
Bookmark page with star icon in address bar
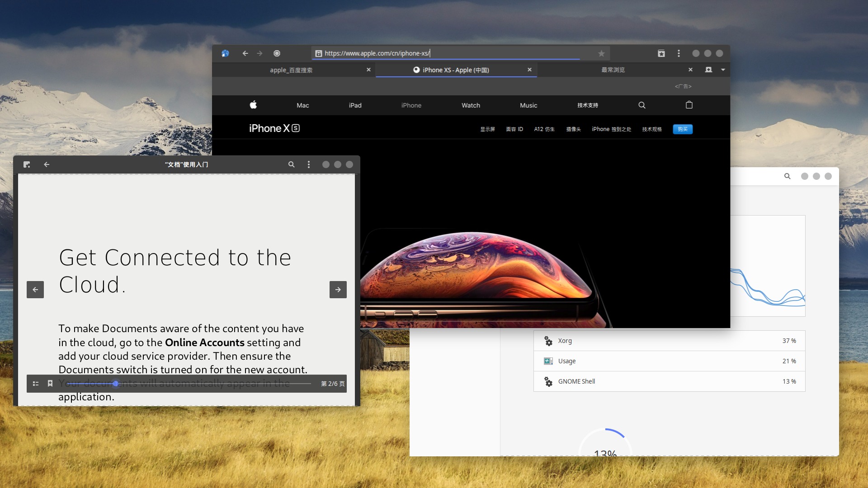[x=601, y=53]
